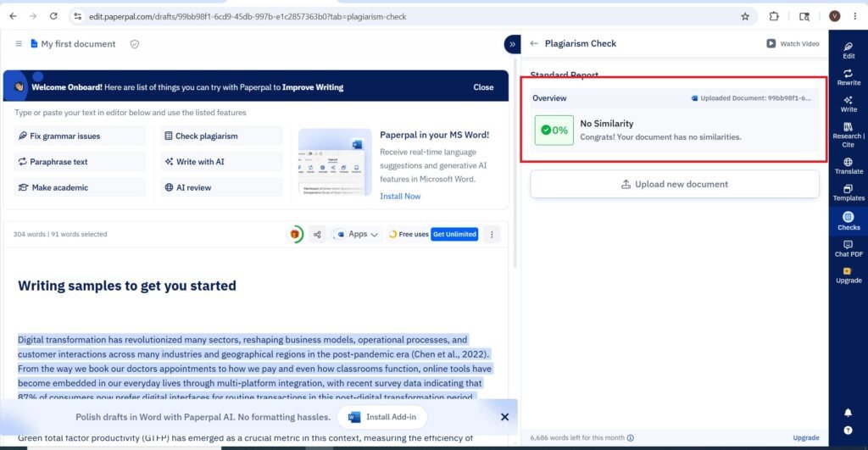
Task: Open the Chrome three-dot menu
Action: [x=855, y=17]
